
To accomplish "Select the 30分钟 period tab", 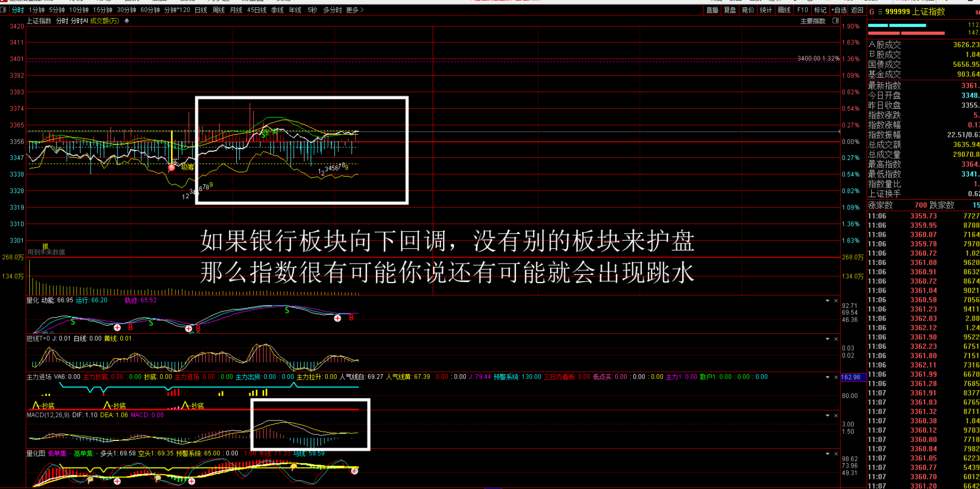I will click(x=126, y=10).
